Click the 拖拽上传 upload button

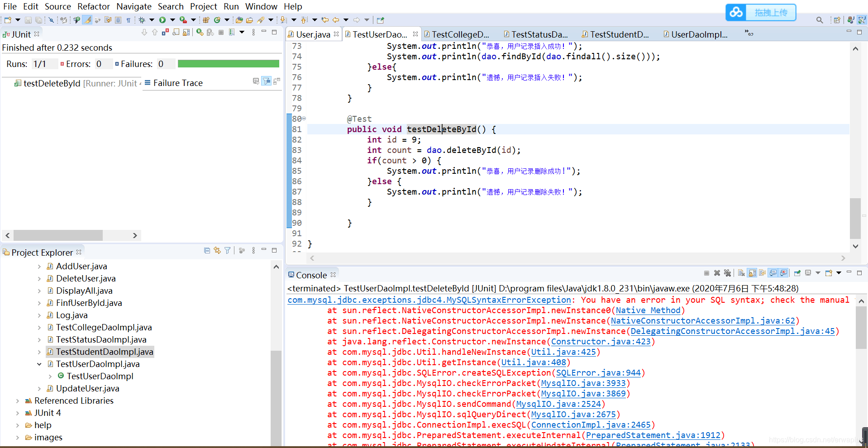(761, 12)
